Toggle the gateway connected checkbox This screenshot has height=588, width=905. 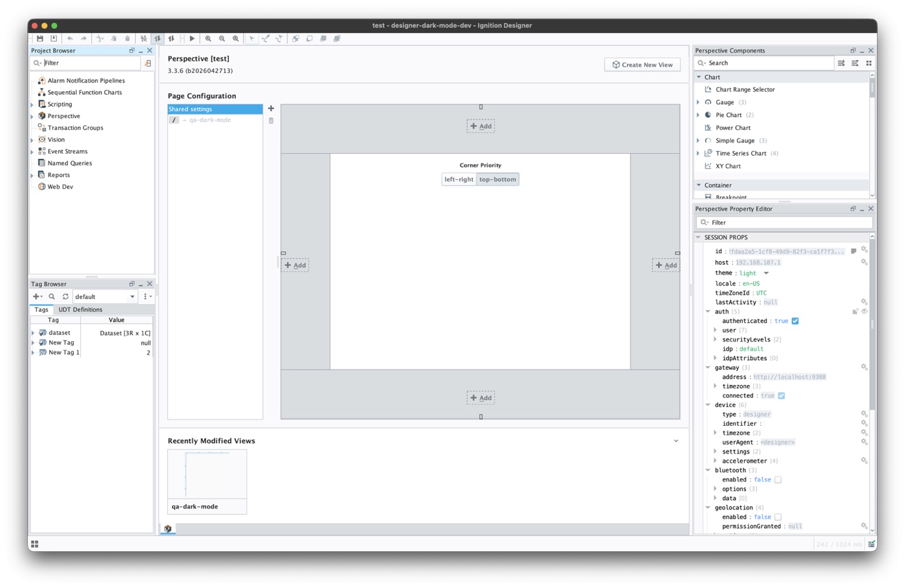[x=782, y=395]
